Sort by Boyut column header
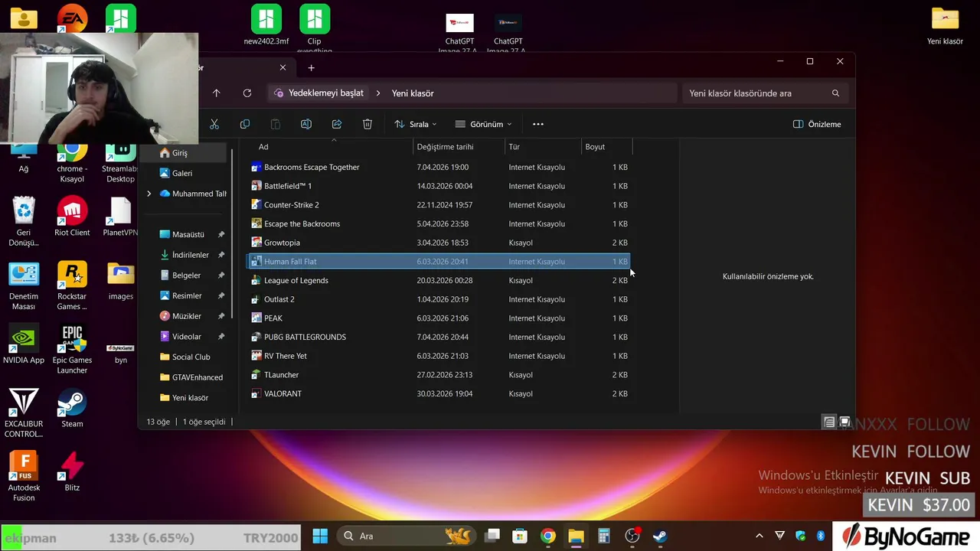980x551 pixels. pos(607,147)
